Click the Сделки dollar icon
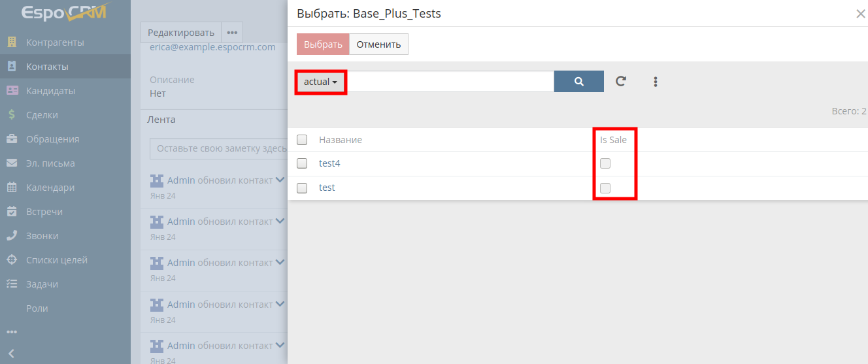 (x=12, y=115)
